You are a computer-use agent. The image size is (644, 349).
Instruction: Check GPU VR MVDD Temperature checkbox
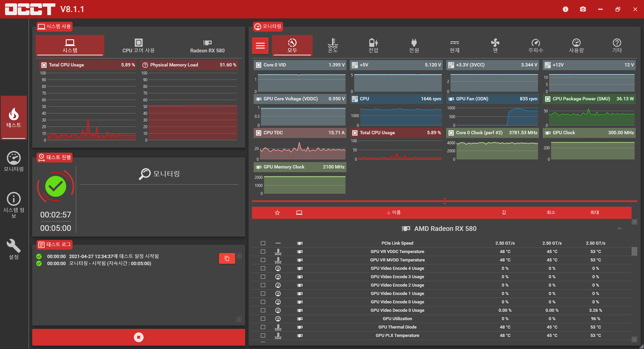tap(263, 260)
